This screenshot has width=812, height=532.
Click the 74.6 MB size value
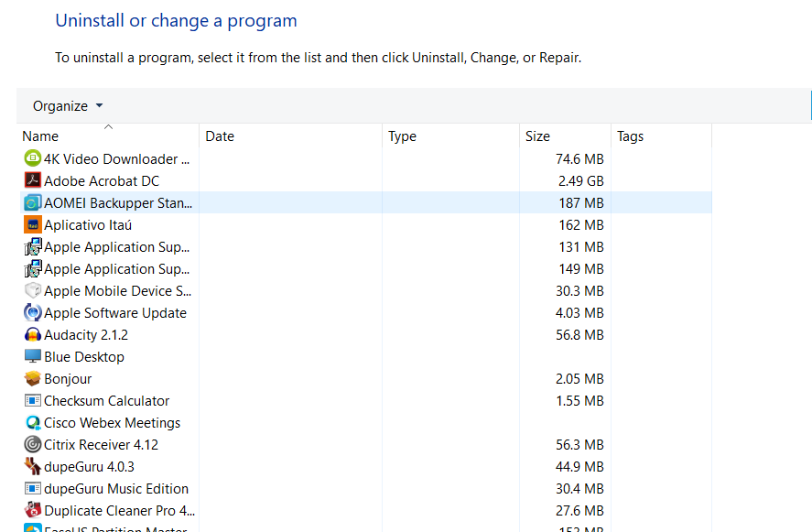(579, 159)
